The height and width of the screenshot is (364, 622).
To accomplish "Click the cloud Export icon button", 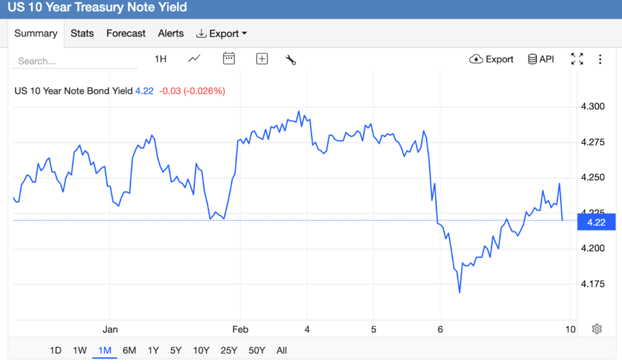I will coord(491,59).
